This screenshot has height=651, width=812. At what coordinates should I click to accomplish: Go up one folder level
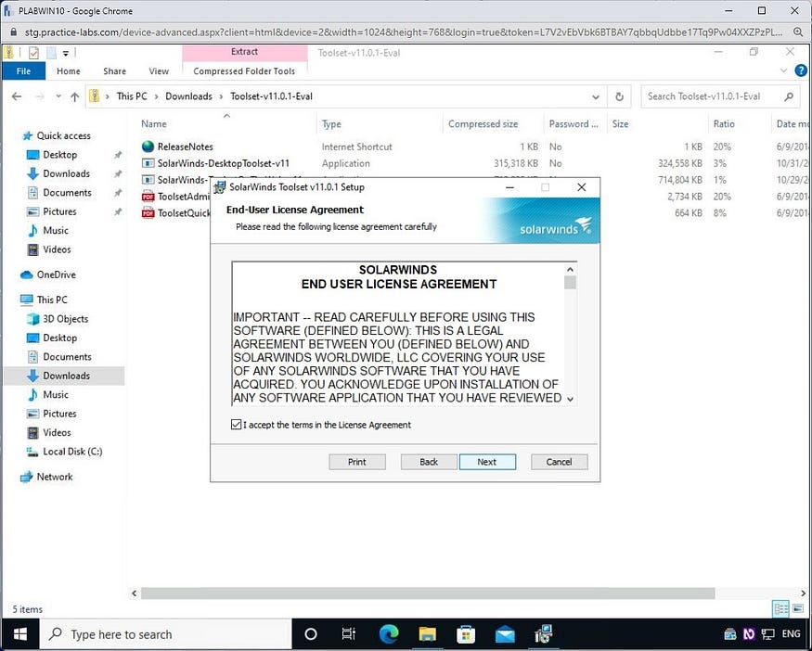tap(74, 96)
